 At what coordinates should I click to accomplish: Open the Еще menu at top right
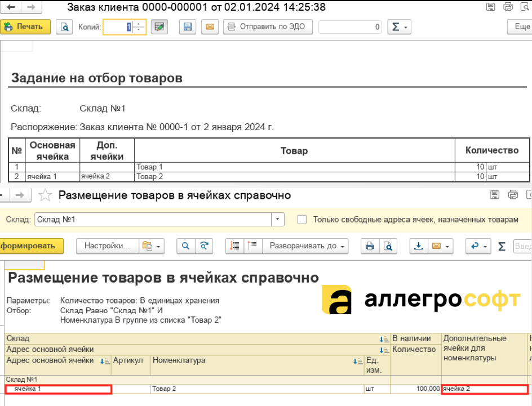click(520, 27)
